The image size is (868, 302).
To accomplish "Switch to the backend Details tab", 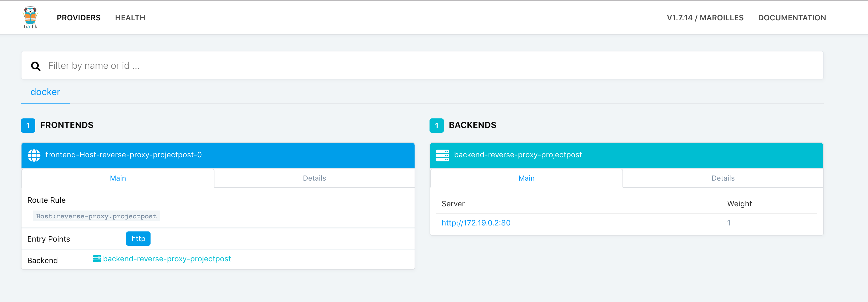I will click(x=723, y=178).
